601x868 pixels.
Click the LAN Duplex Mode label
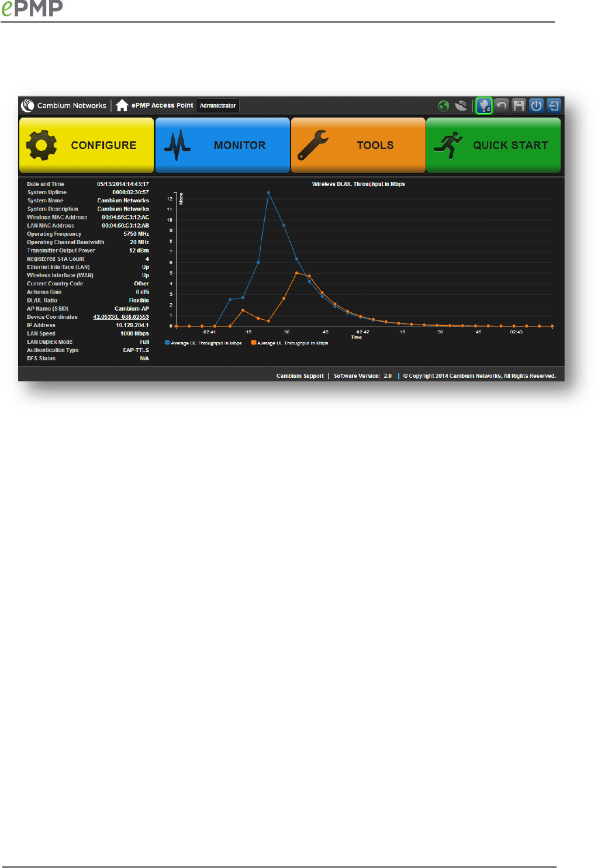tap(50, 342)
